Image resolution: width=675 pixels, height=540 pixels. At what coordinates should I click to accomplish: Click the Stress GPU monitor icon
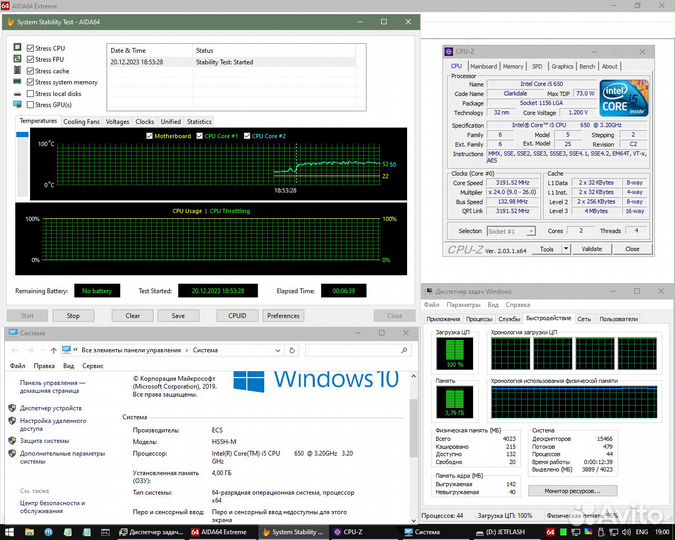pyautogui.click(x=17, y=104)
